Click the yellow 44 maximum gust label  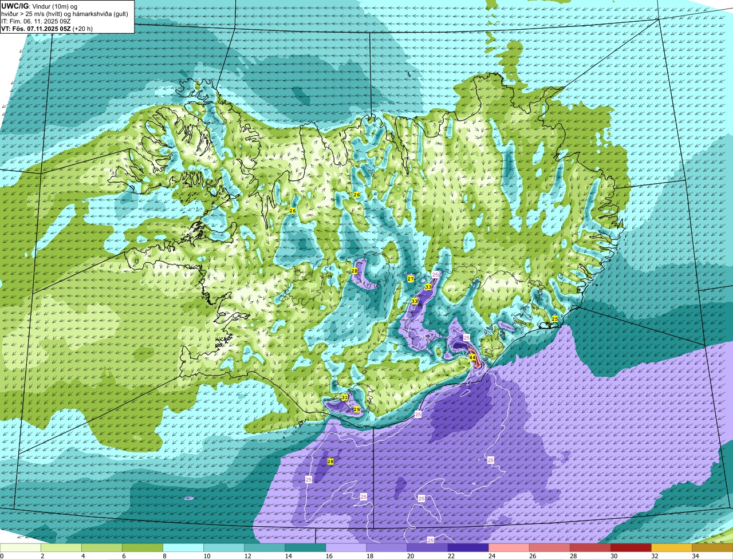click(472, 357)
